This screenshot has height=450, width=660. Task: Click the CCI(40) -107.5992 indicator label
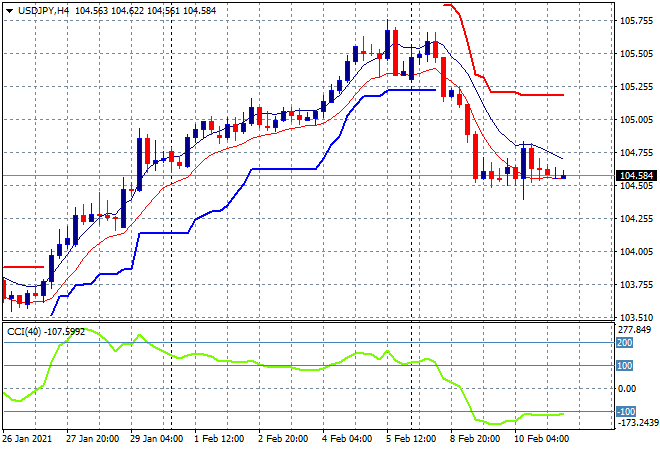pos(46,332)
